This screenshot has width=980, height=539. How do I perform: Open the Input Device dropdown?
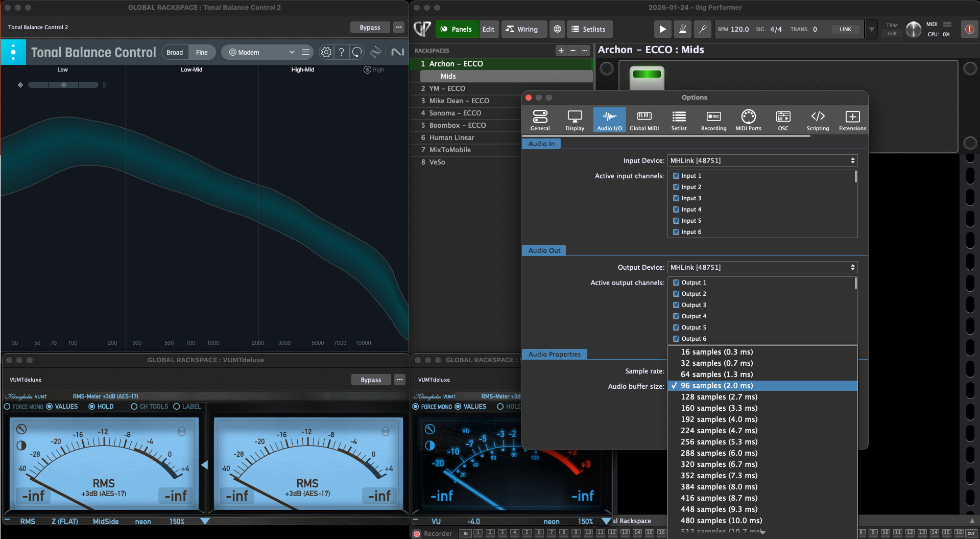pos(762,160)
